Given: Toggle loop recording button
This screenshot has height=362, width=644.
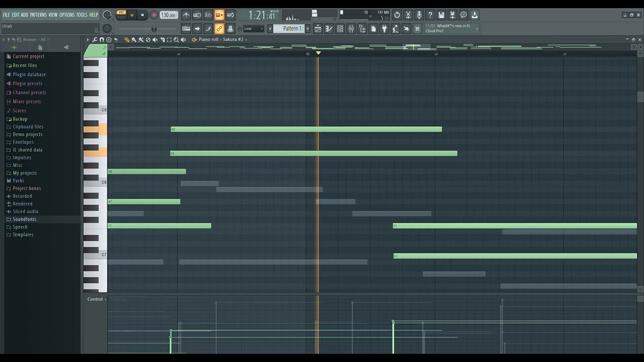Looking at the screenshot, I should (230, 15).
